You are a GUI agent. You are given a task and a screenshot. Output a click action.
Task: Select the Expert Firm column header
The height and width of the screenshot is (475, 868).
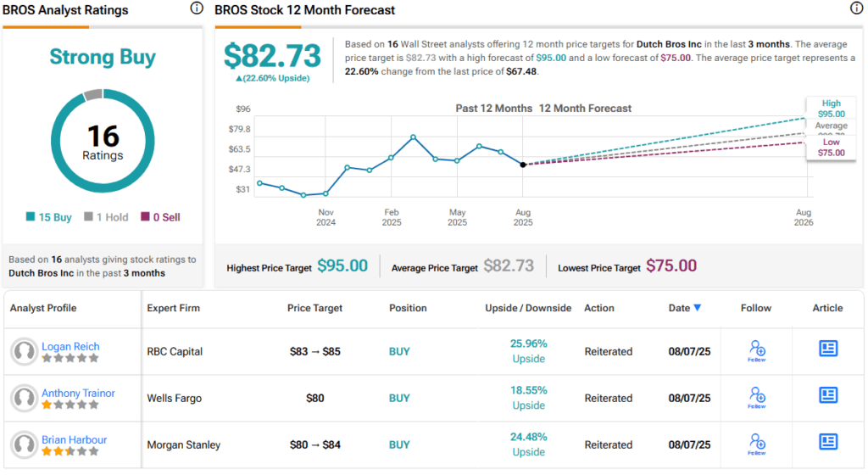[x=173, y=308]
